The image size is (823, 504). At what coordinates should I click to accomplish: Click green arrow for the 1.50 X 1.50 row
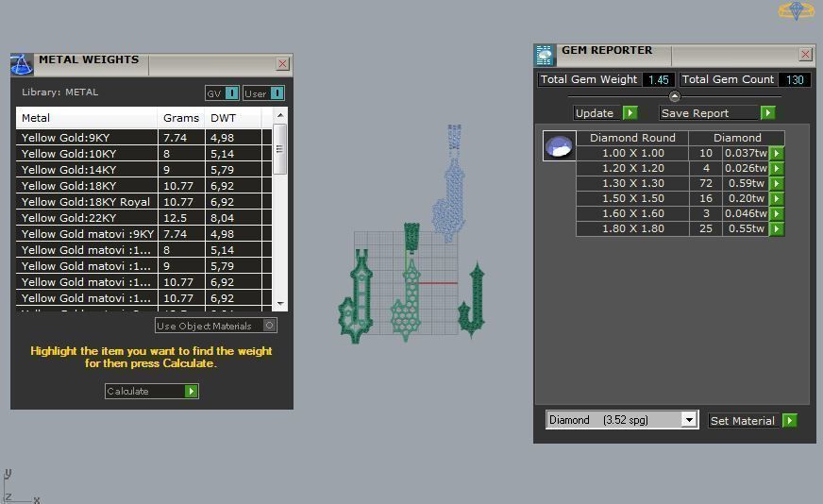pos(777,198)
